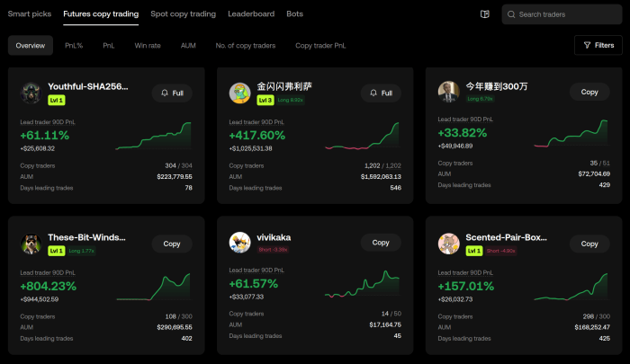Click bell icon on Youthful-SHA256 card

[x=165, y=93]
